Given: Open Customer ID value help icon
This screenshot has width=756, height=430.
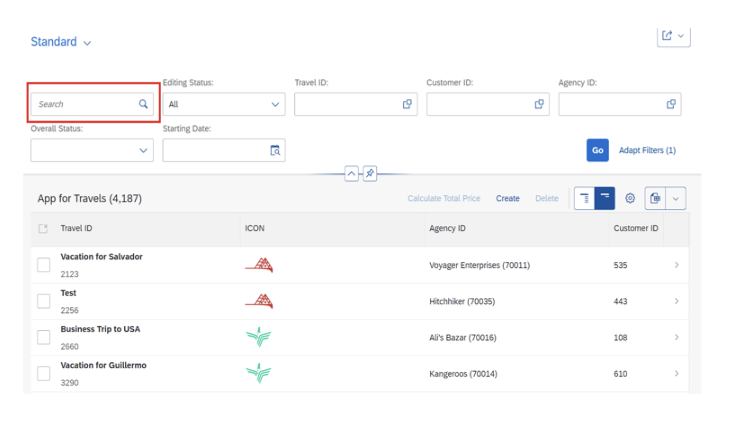Looking at the screenshot, I should 539,104.
